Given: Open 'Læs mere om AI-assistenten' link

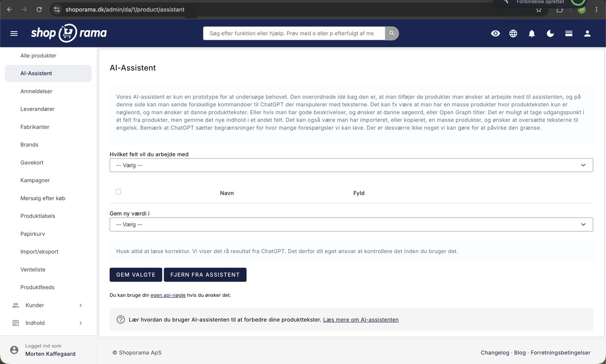Looking at the screenshot, I should pyautogui.click(x=361, y=319).
